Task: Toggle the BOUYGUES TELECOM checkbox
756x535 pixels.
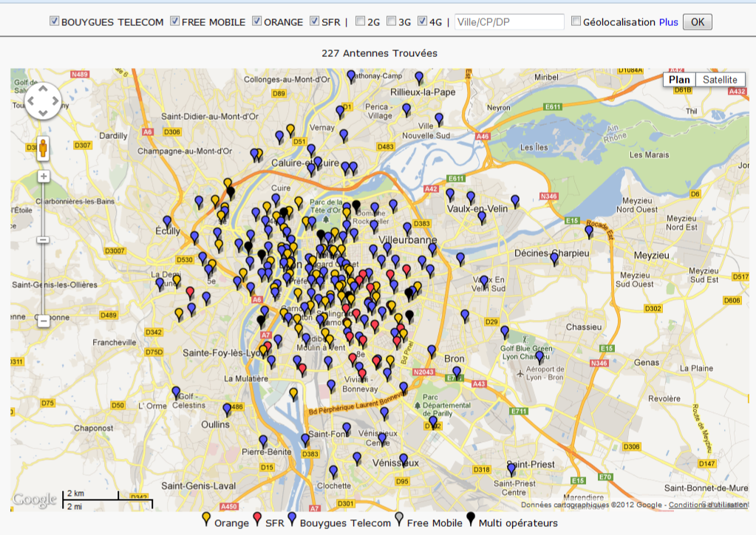Action: (54, 21)
